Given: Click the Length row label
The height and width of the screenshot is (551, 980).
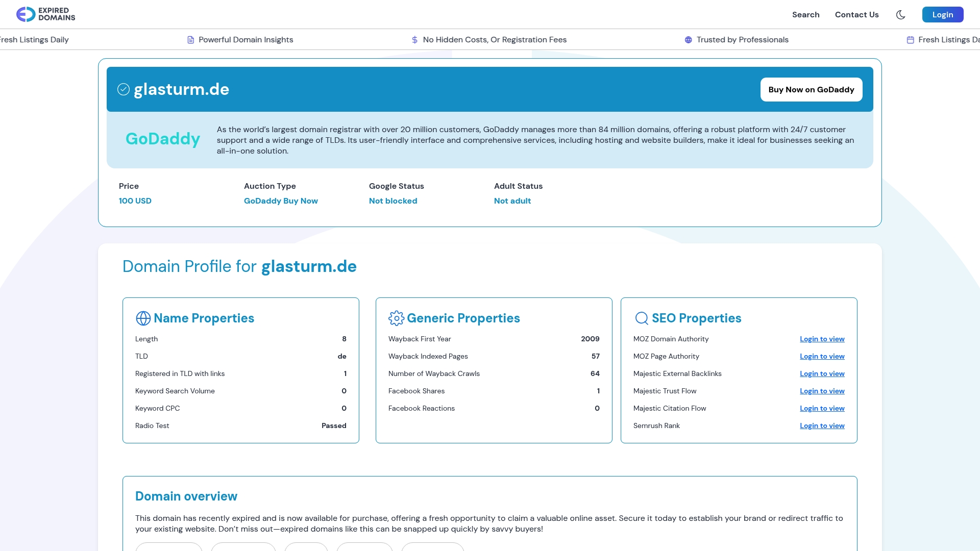Looking at the screenshot, I should pos(146,339).
